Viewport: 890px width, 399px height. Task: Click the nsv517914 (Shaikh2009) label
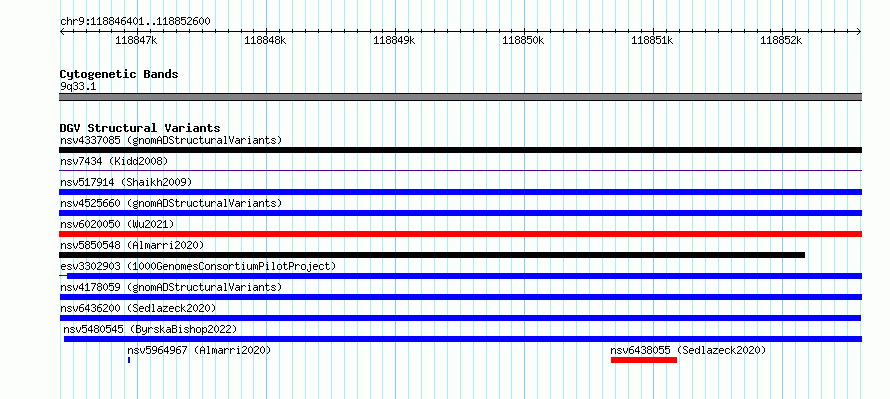[x=126, y=182]
